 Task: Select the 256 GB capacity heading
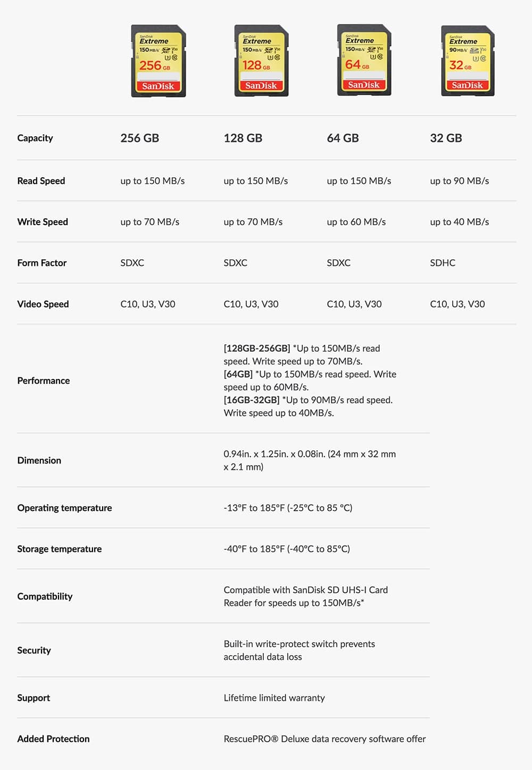point(140,138)
